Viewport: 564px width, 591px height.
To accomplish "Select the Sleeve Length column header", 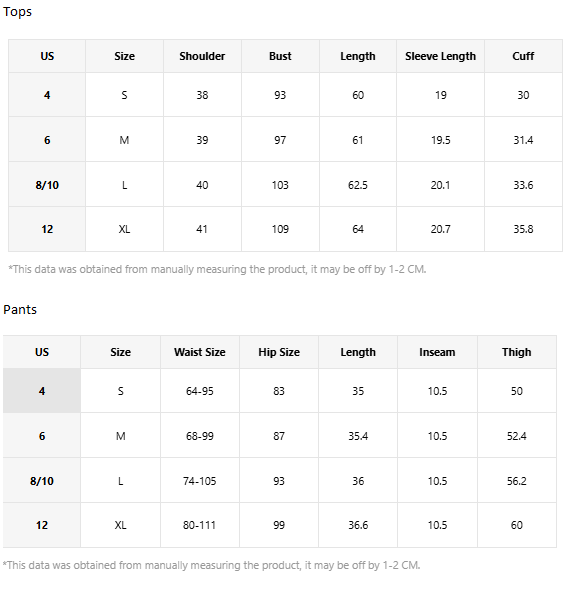I will coord(440,56).
